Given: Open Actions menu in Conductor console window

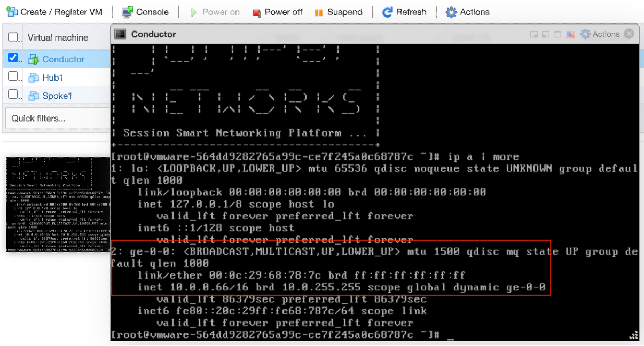Looking at the screenshot, I should [x=600, y=34].
